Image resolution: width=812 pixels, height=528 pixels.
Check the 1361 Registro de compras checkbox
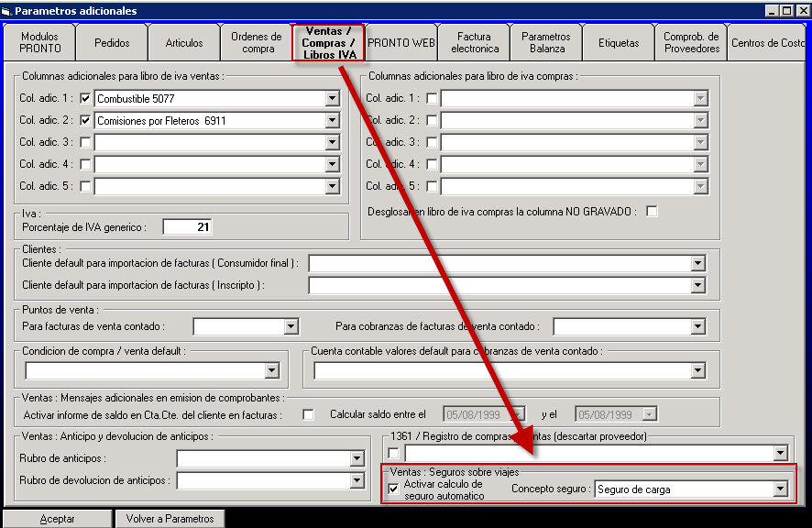[393, 453]
